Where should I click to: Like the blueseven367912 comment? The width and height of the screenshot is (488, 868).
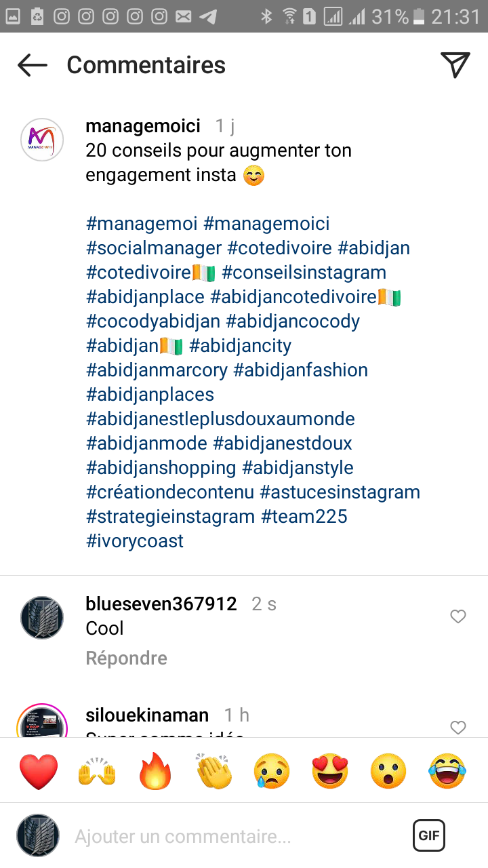click(458, 616)
